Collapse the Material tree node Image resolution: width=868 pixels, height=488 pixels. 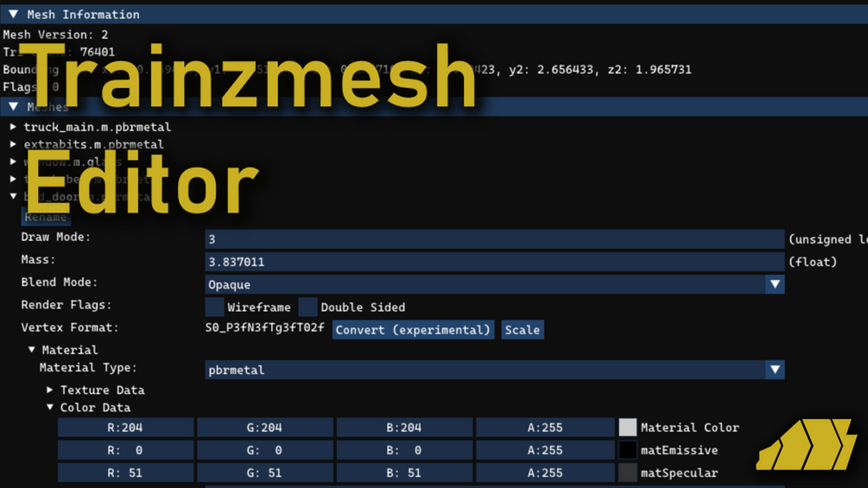pos(32,350)
